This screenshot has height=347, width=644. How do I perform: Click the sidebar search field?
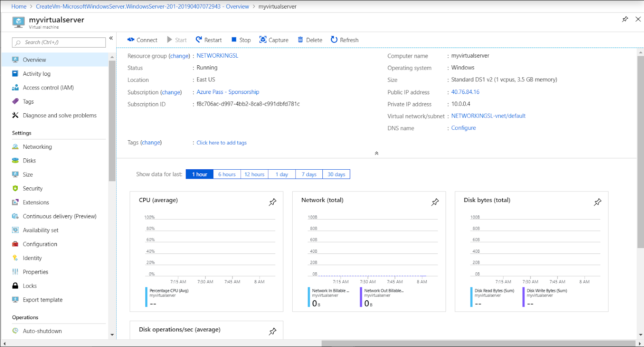coord(59,42)
